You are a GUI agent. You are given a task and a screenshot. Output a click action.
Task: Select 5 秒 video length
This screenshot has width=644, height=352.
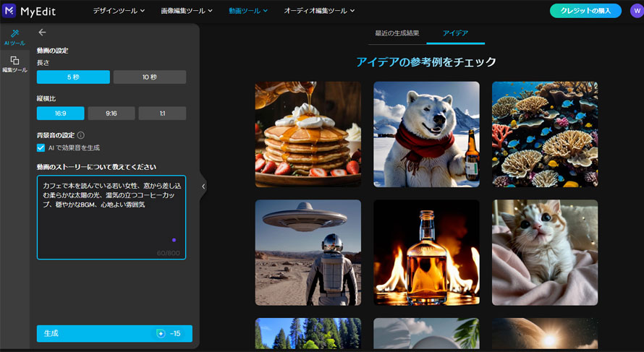coord(73,77)
